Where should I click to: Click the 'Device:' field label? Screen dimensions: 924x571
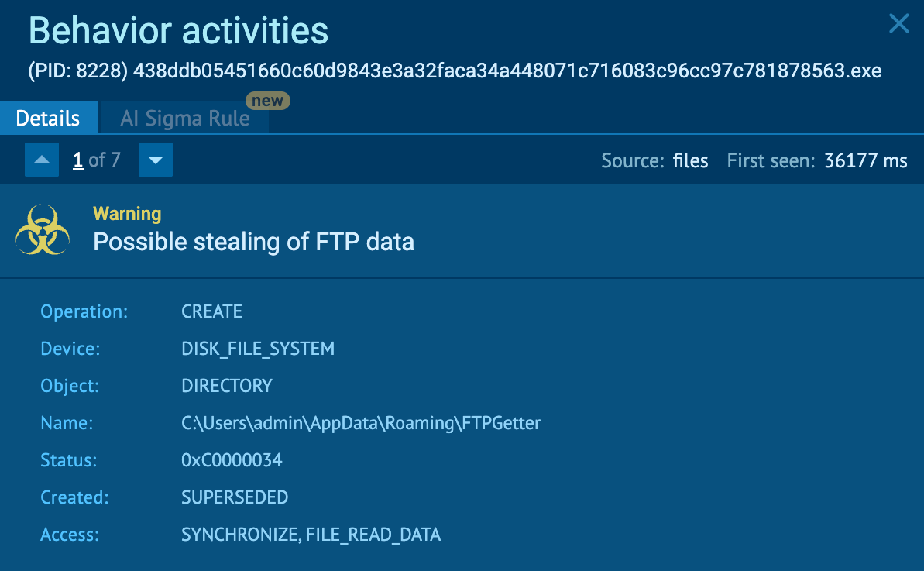[x=70, y=349]
